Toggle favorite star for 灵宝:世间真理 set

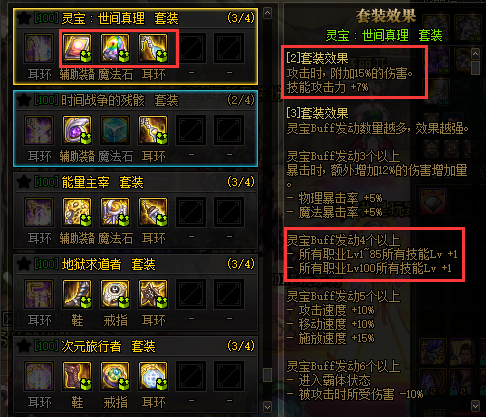click(24, 18)
